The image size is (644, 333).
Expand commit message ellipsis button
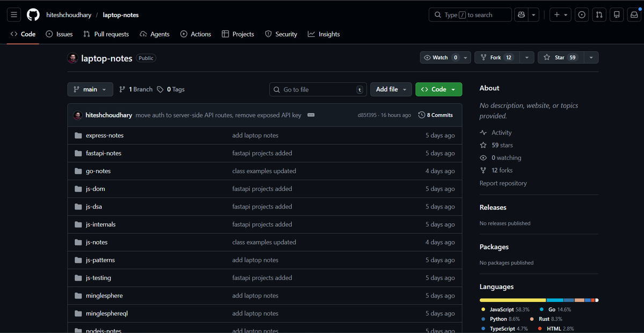click(311, 115)
